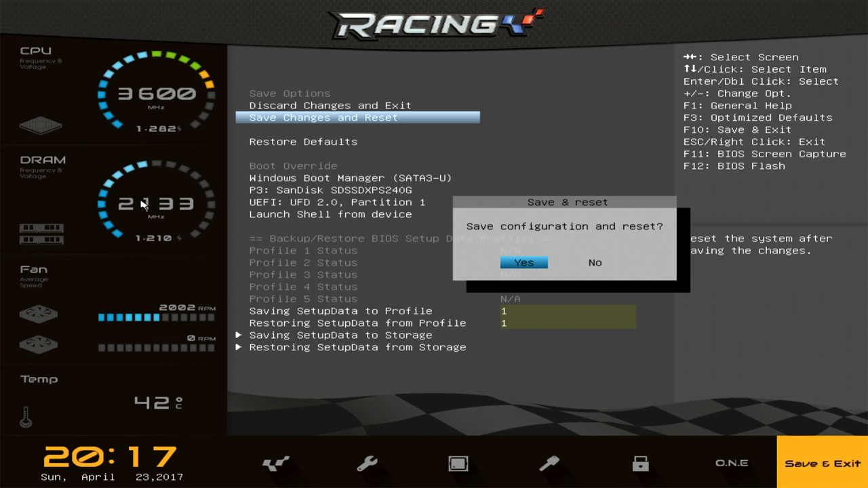Image resolution: width=868 pixels, height=488 pixels.
Task: Open the Main tab racing logo icon
Action: pyautogui.click(x=276, y=464)
